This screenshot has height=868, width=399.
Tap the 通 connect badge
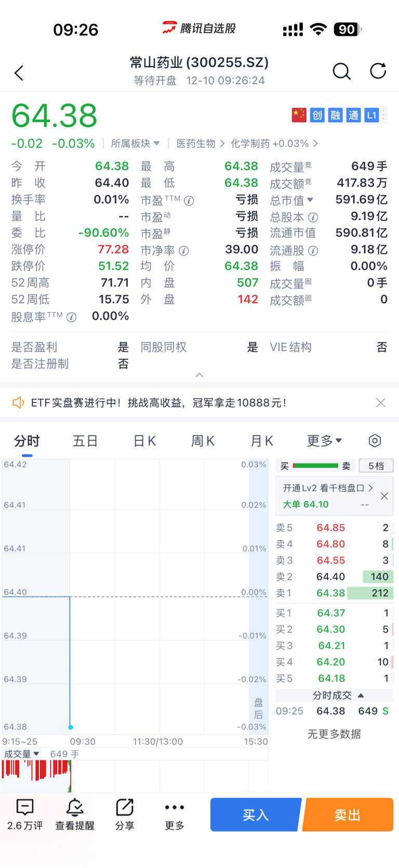pos(353,115)
